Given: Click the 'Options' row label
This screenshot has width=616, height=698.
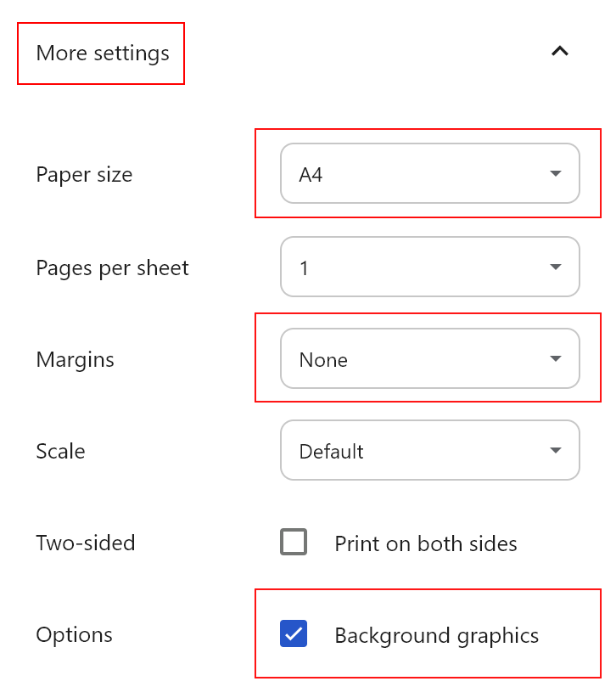Looking at the screenshot, I should (74, 635).
